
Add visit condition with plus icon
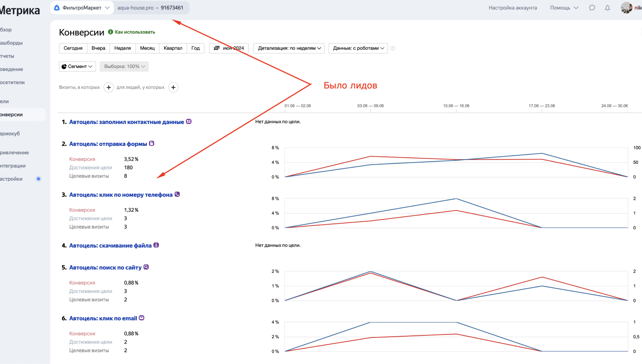tap(109, 87)
